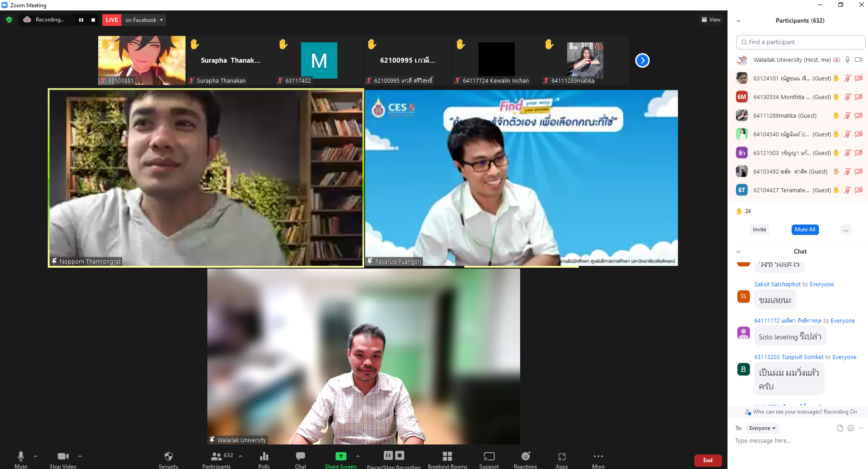Image resolution: width=868 pixels, height=469 pixels.
Task: Click the Find a participant search field
Action: pyautogui.click(x=800, y=42)
